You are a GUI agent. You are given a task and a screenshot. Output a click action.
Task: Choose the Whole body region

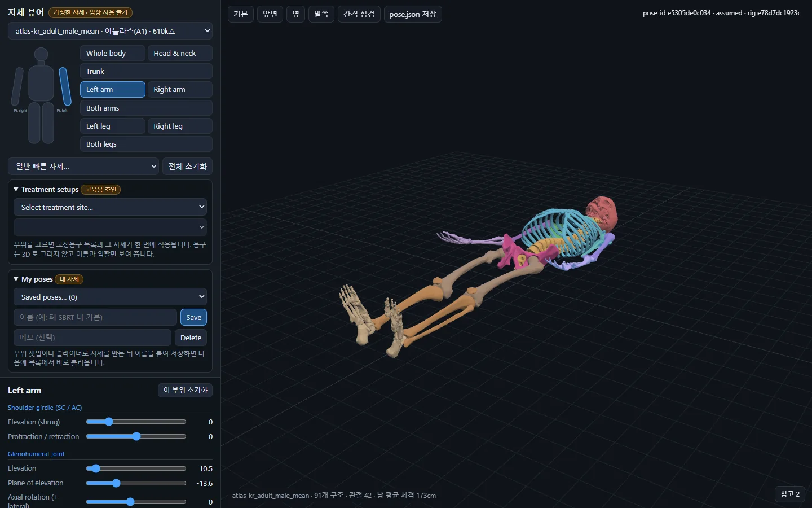click(x=113, y=53)
